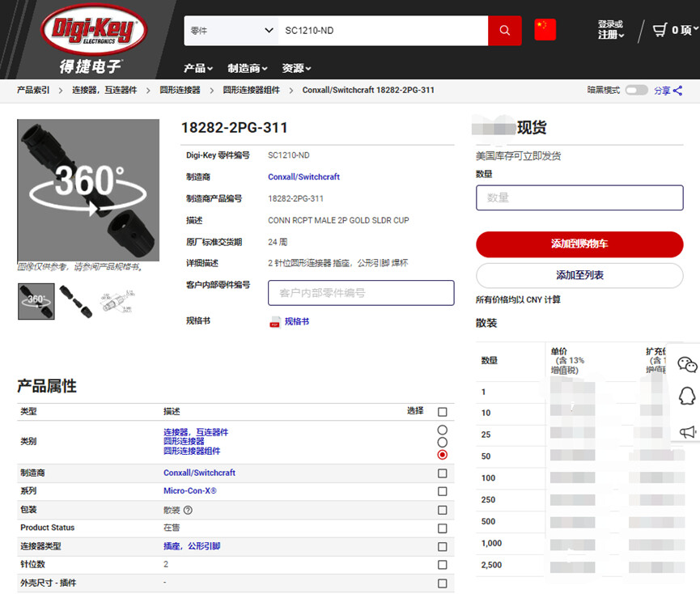Click the share icon
Viewport: 700px width, 594px height.
pos(677,91)
